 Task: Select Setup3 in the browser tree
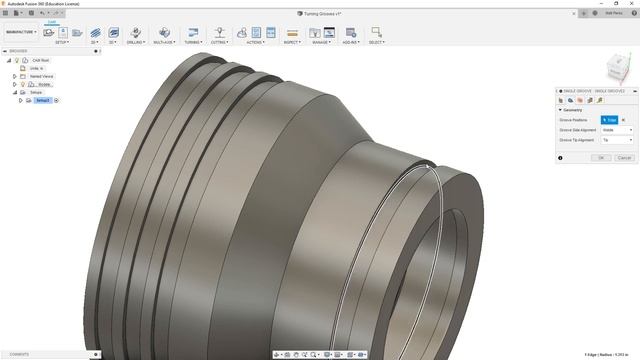click(42, 100)
